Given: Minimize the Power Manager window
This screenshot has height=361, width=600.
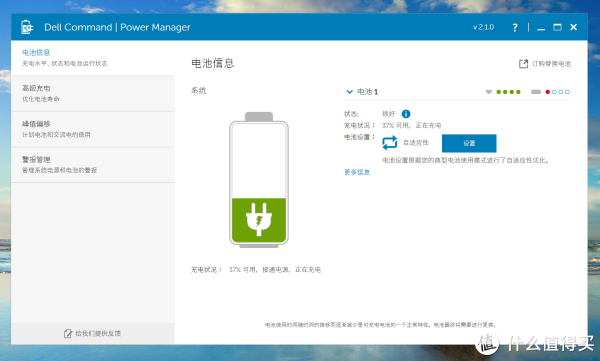Looking at the screenshot, I should (541, 28).
